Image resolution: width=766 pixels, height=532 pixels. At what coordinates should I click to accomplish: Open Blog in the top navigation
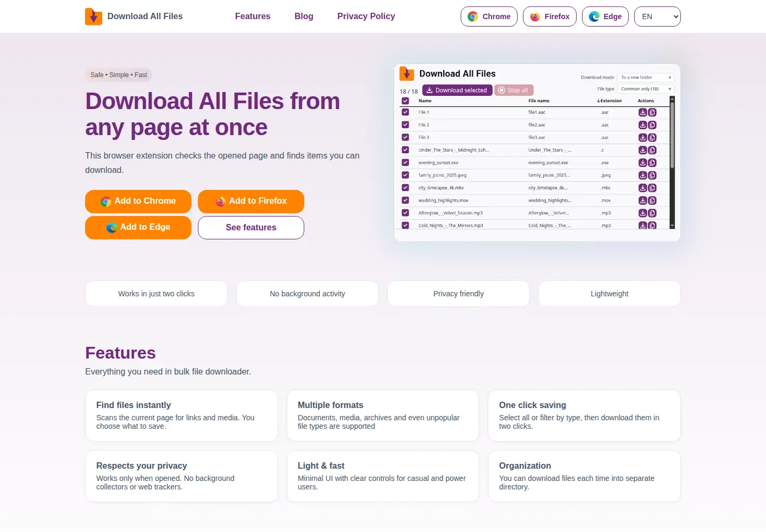pos(304,16)
